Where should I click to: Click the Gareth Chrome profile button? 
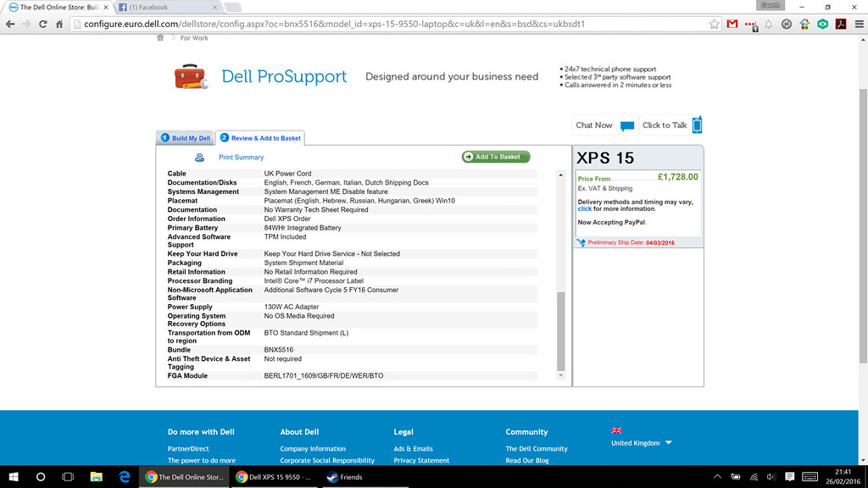coord(770,5)
